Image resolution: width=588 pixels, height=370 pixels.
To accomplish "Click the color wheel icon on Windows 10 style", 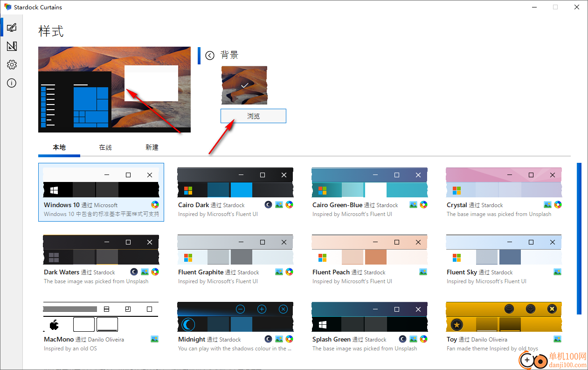I will point(155,204).
